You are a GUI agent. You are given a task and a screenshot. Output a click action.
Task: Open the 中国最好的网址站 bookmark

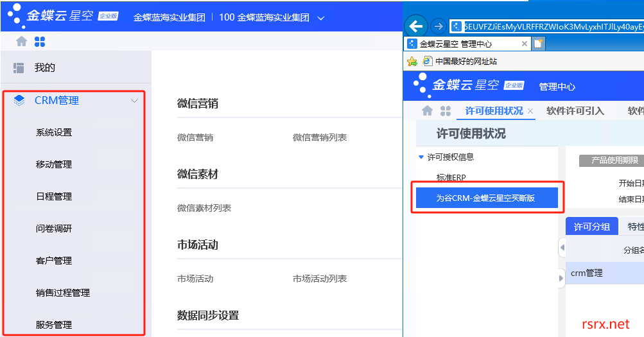point(460,61)
